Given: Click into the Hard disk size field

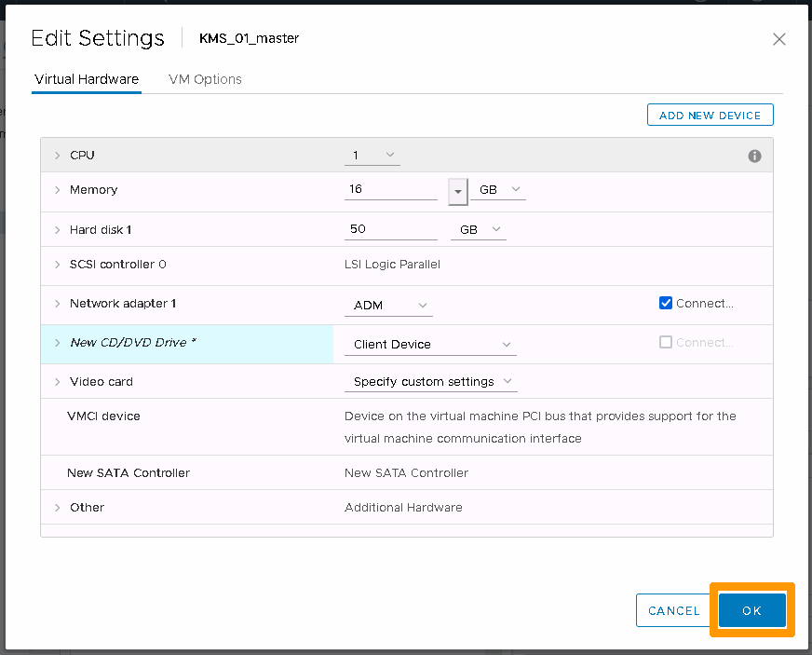Looking at the screenshot, I should point(390,229).
